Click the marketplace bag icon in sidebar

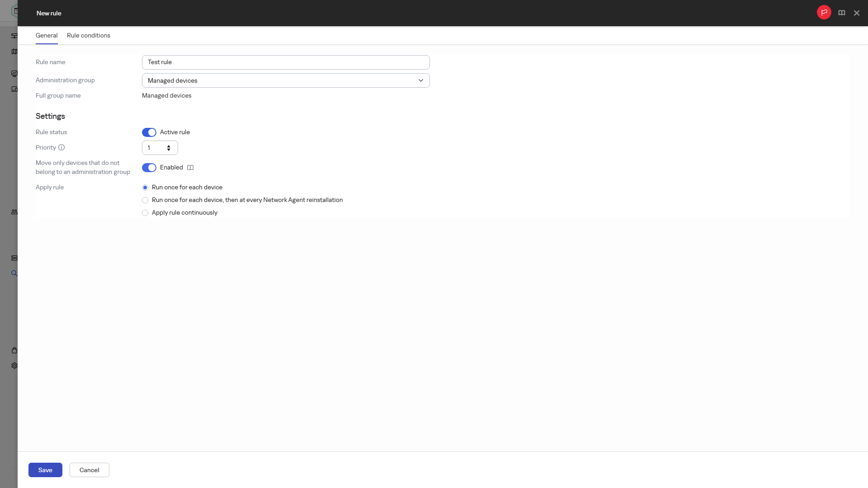[14, 350]
